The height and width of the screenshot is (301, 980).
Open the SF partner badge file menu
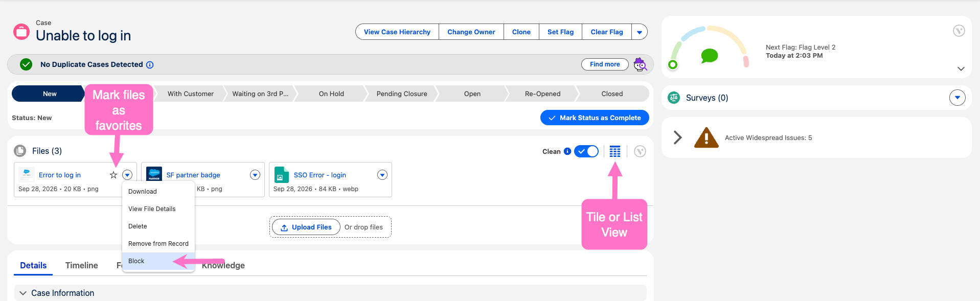tap(255, 175)
